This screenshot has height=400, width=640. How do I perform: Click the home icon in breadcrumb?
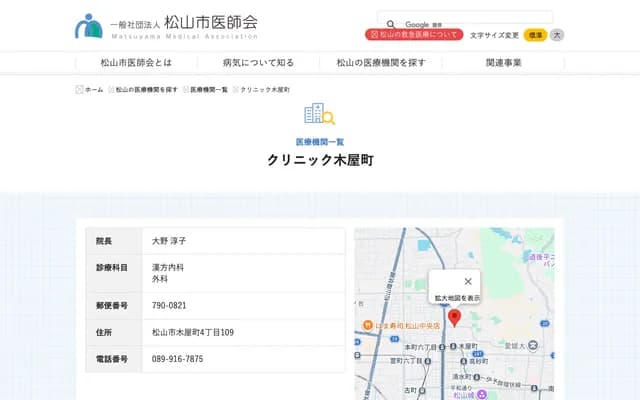[80, 89]
